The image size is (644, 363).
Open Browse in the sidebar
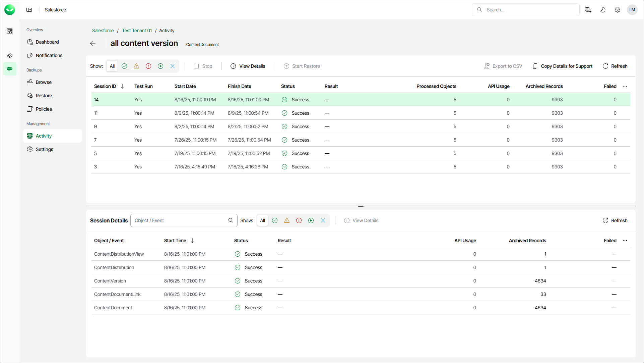pyautogui.click(x=44, y=82)
